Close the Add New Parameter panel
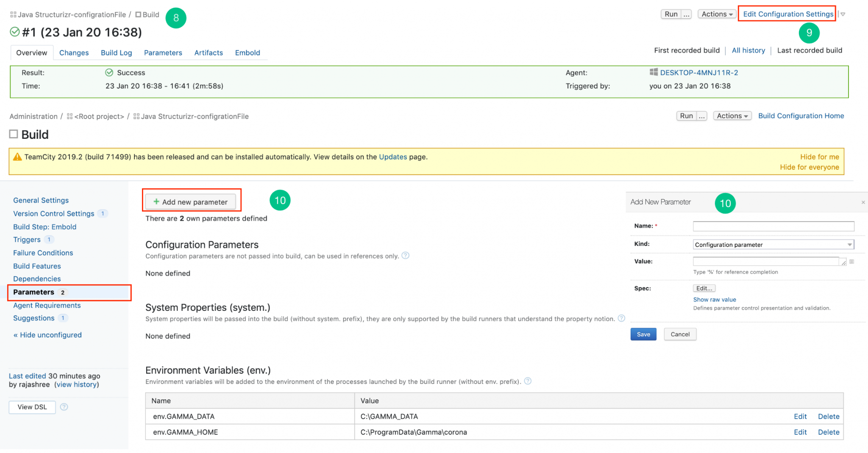The width and height of the screenshot is (868, 453). pos(863,202)
